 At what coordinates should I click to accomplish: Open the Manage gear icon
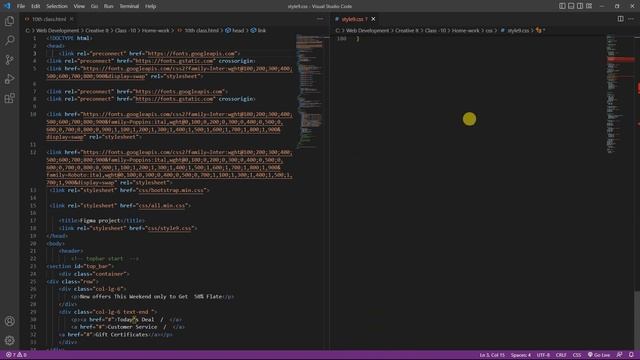[x=9, y=340]
